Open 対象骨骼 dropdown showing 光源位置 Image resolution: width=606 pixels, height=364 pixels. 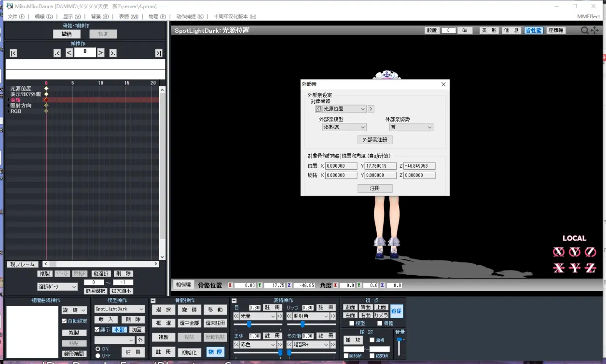tap(344, 109)
